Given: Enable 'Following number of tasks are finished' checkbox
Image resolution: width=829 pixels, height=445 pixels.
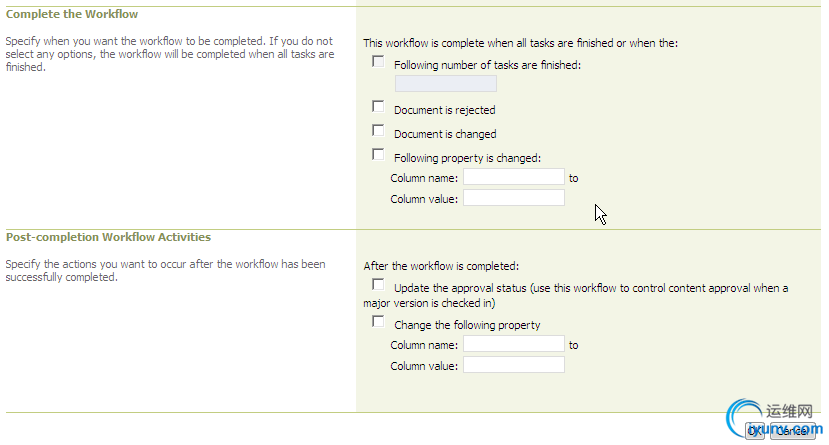Looking at the screenshot, I should (378, 62).
